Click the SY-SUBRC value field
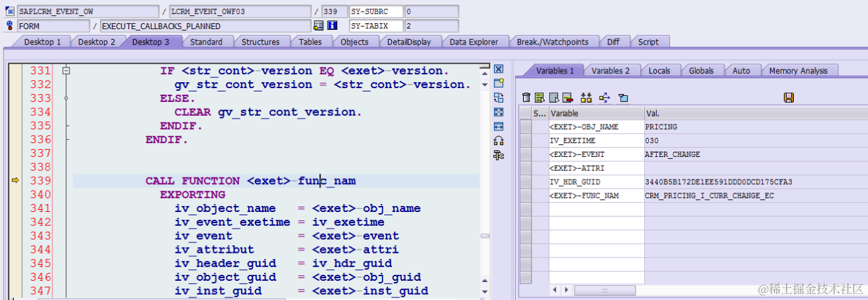Image resolution: width=868 pixels, height=300 pixels. [432, 12]
